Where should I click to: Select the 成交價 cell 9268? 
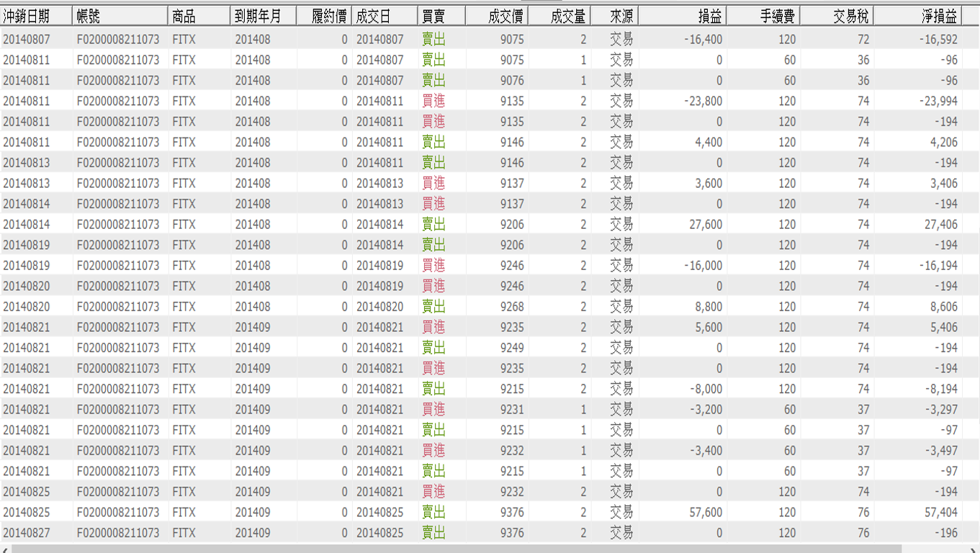coord(512,307)
